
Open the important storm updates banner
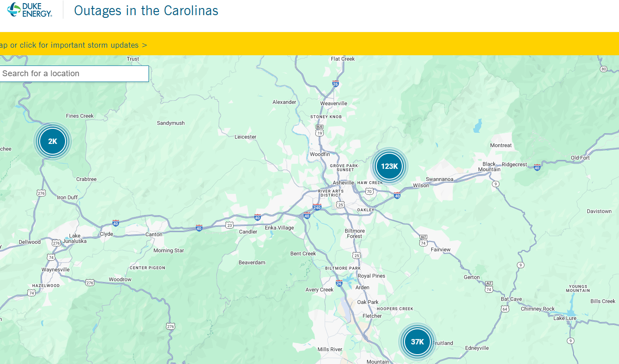(x=74, y=45)
